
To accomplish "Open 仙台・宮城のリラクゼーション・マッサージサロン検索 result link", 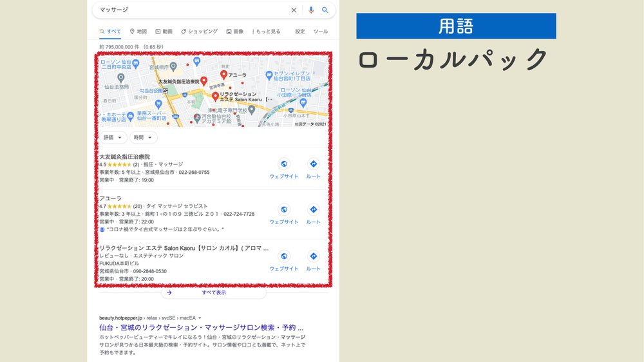I will click(201, 327).
